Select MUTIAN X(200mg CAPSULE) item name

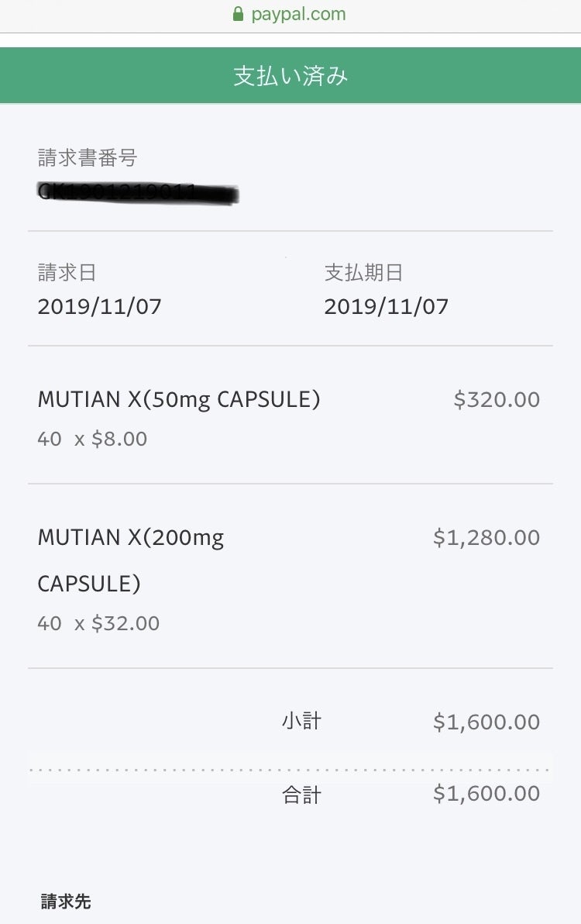(130, 560)
